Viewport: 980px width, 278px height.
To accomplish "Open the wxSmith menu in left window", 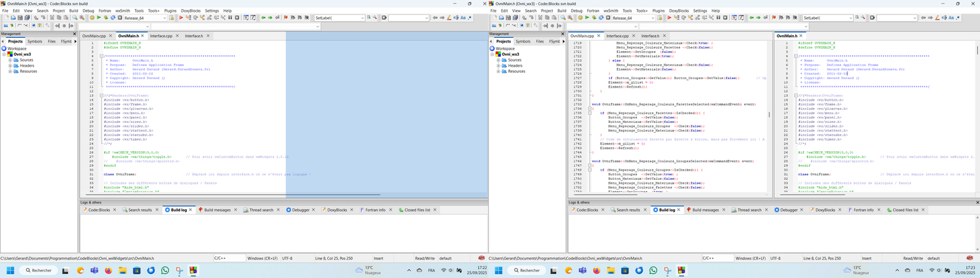I will [x=123, y=10].
